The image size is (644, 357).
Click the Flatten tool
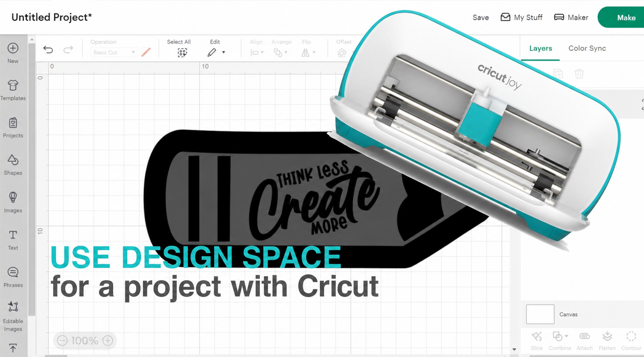tap(607, 341)
